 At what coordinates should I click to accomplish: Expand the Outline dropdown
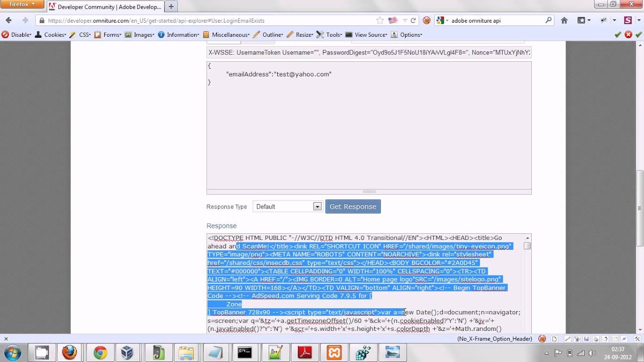(269, 35)
